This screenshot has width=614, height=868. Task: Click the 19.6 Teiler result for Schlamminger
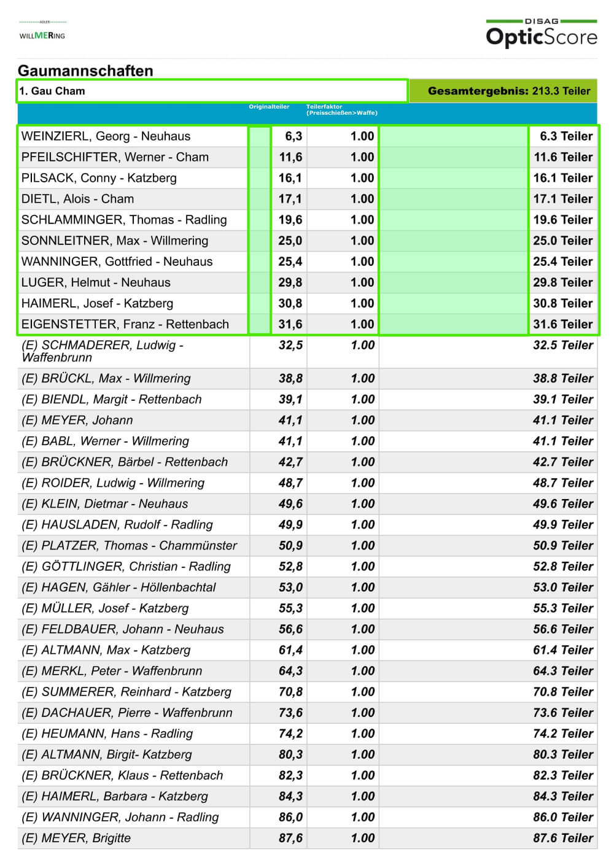[x=562, y=220]
